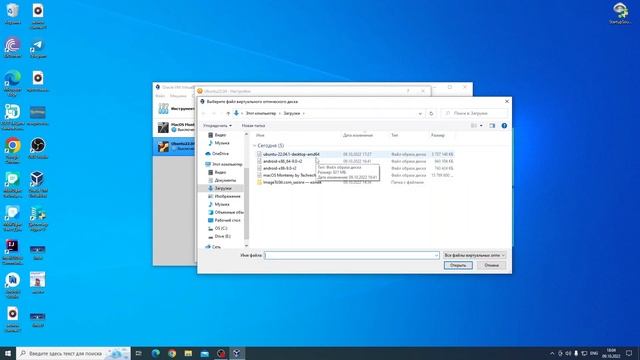This screenshot has height=360, width=640.
Task: Change view using the layout icon
Action: click(474, 126)
